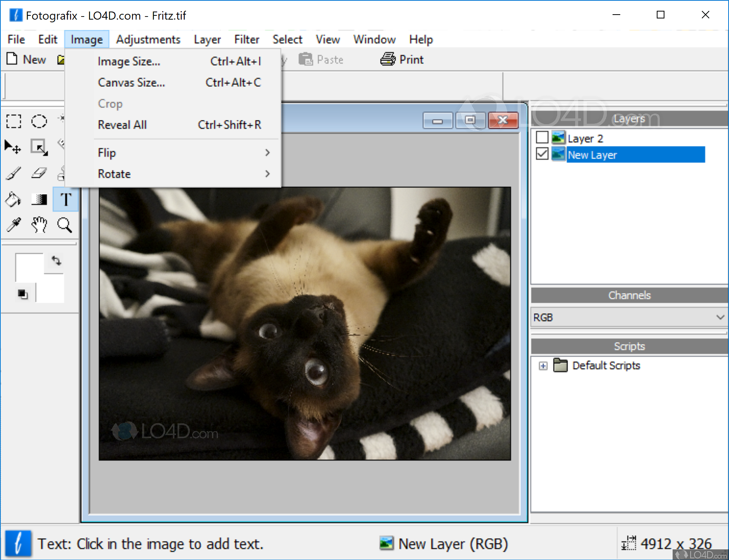Pick the Eraser tool
The width and height of the screenshot is (729, 560).
pyautogui.click(x=39, y=173)
